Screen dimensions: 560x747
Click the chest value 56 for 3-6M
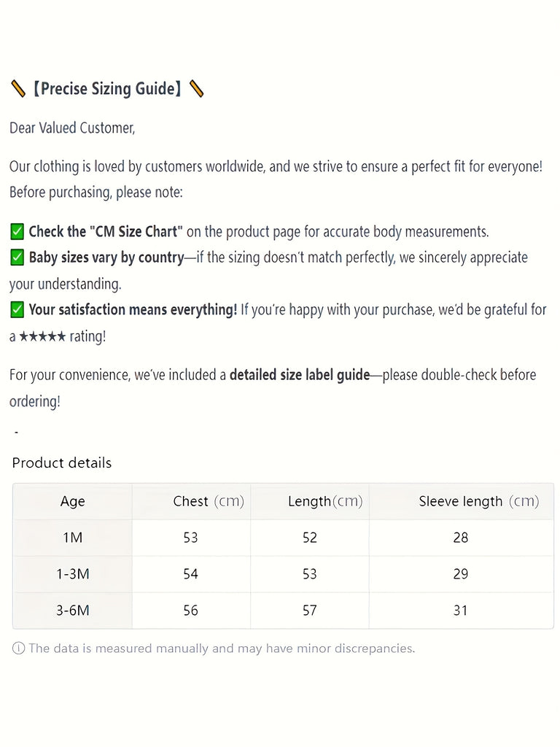190,611
